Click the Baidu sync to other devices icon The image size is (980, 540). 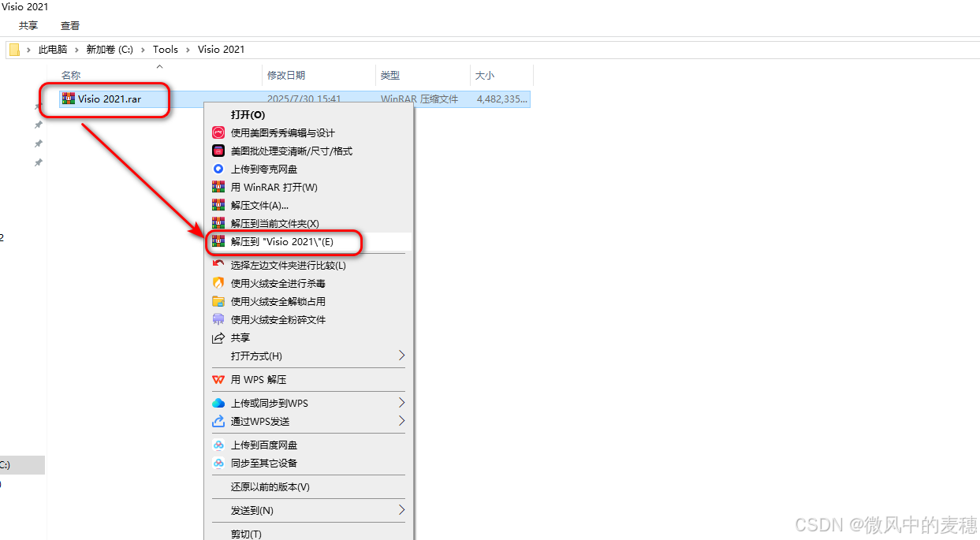pos(218,463)
